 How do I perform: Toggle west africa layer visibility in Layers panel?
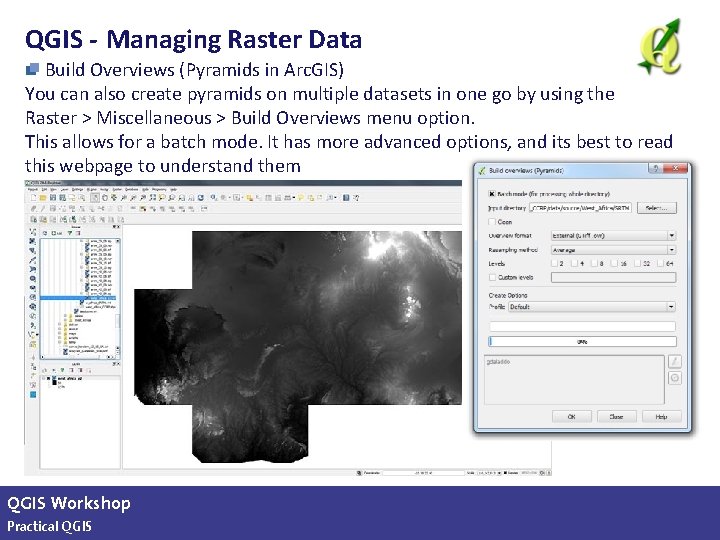49,378
